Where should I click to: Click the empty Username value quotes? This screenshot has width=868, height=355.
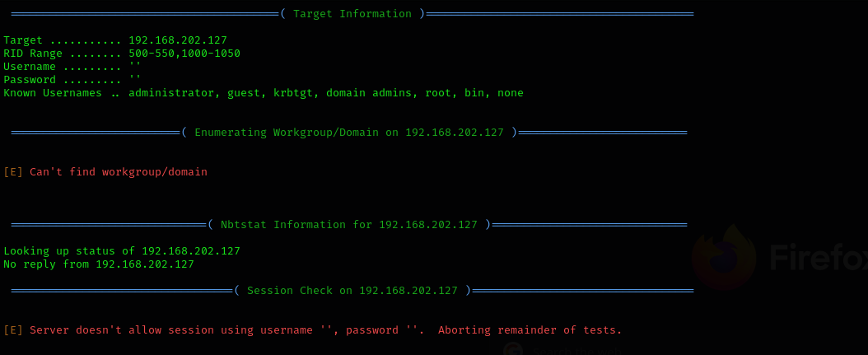coord(135,67)
